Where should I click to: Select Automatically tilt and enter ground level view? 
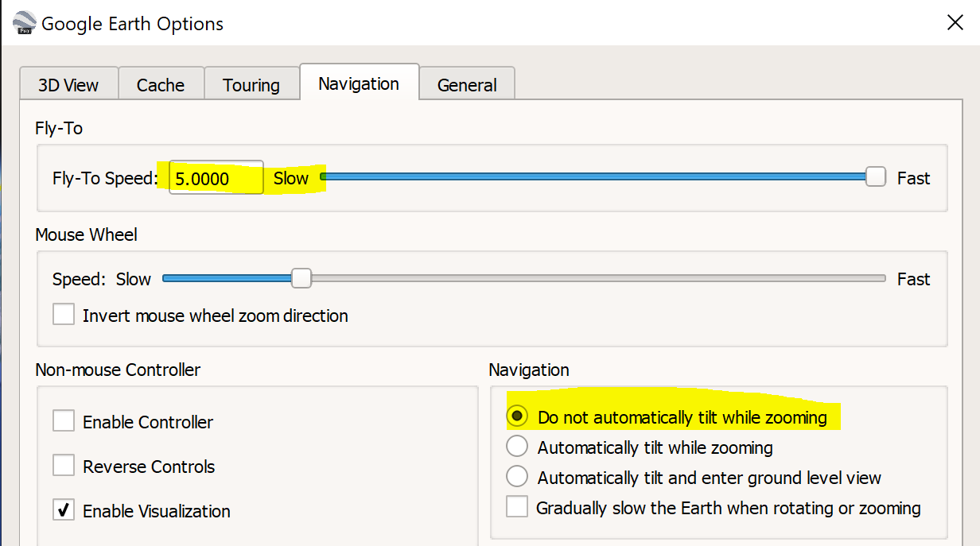point(517,477)
